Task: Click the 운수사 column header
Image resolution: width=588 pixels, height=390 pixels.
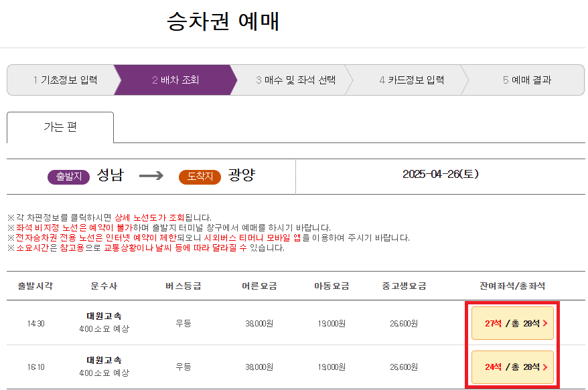Action: [104, 286]
